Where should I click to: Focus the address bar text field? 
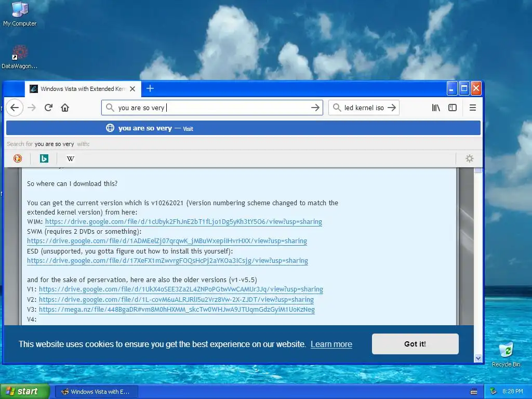tap(212, 108)
